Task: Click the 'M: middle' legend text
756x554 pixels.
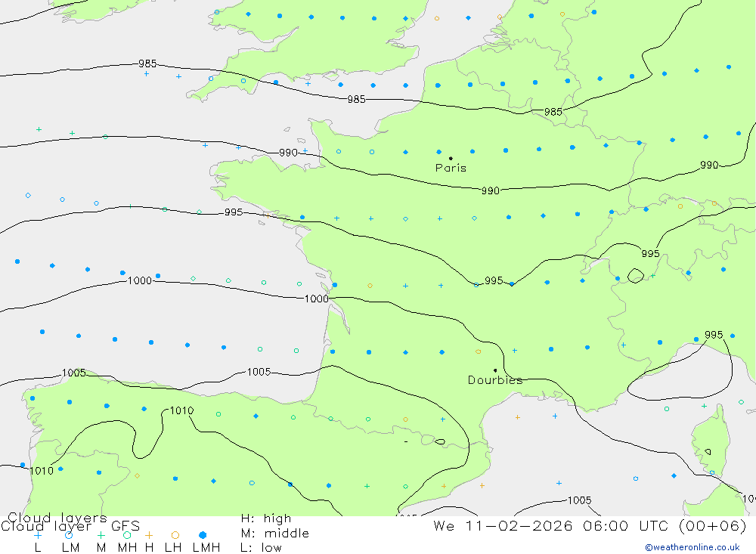Action: pos(275,534)
